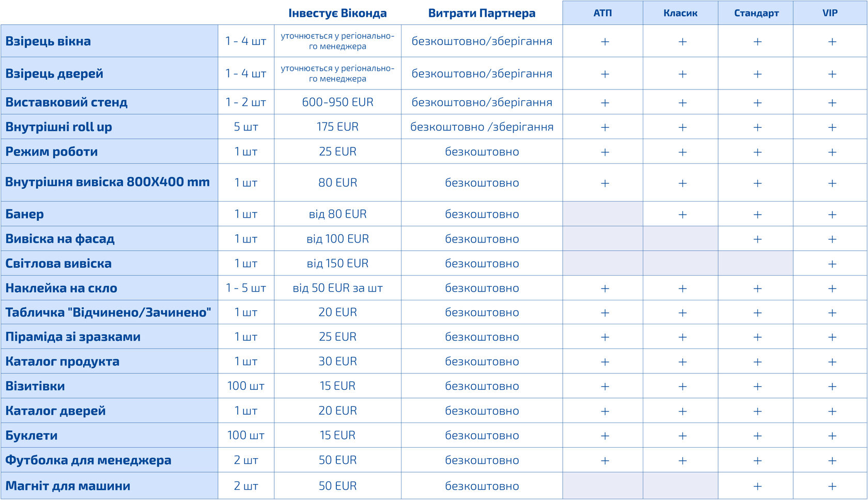Click the АТП plus mark for Футболка для менеджера

(605, 460)
